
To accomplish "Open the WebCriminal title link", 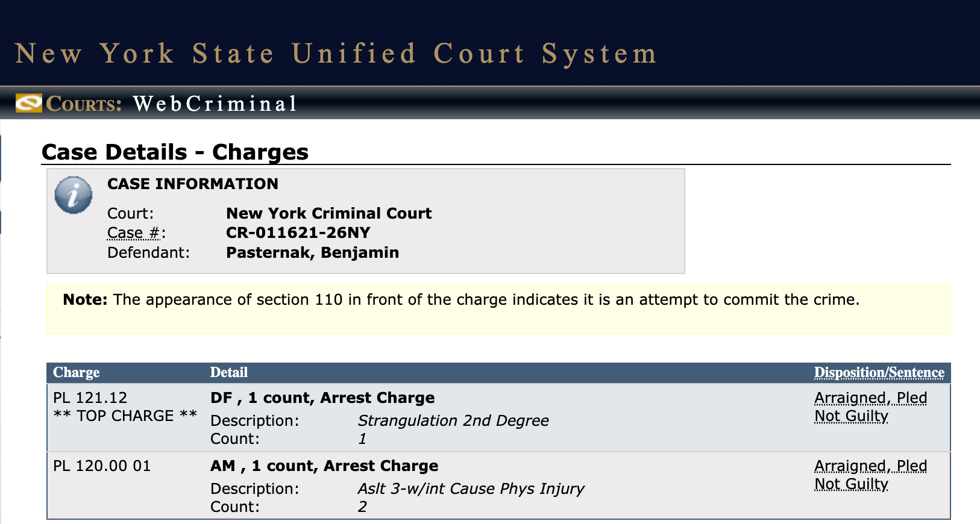I will click(215, 104).
